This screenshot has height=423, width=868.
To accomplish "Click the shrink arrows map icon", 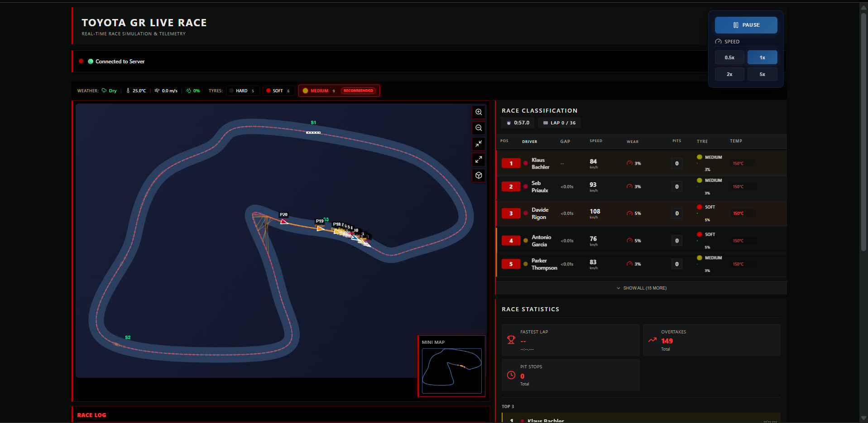I will 479,144.
